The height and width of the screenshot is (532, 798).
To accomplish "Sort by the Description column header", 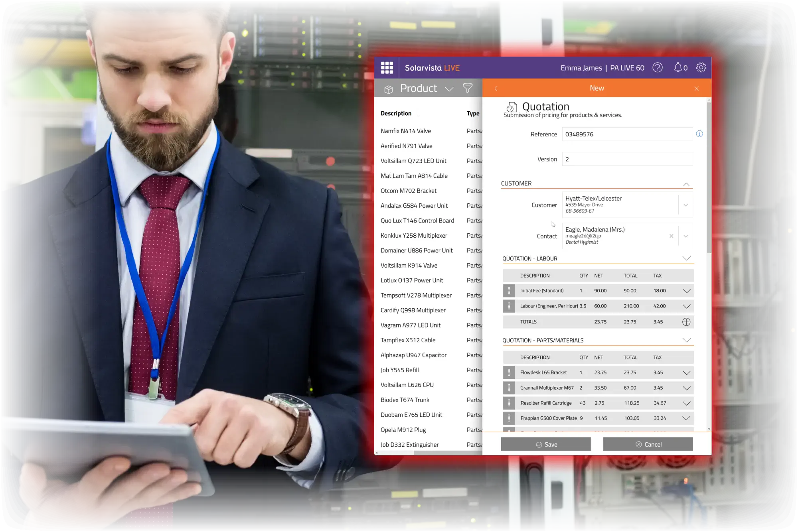I will pyautogui.click(x=396, y=113).
